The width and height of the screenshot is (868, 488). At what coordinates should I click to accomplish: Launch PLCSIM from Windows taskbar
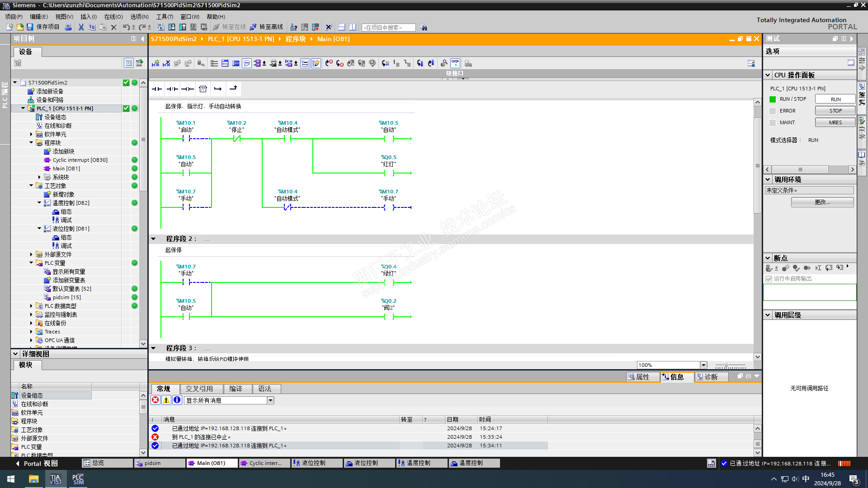click(x=78, y=479)
